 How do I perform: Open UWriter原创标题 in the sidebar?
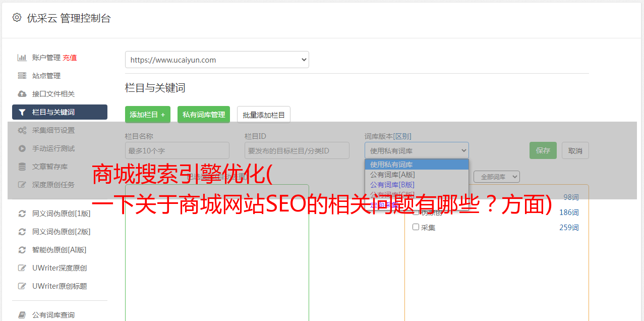[60, 286]
